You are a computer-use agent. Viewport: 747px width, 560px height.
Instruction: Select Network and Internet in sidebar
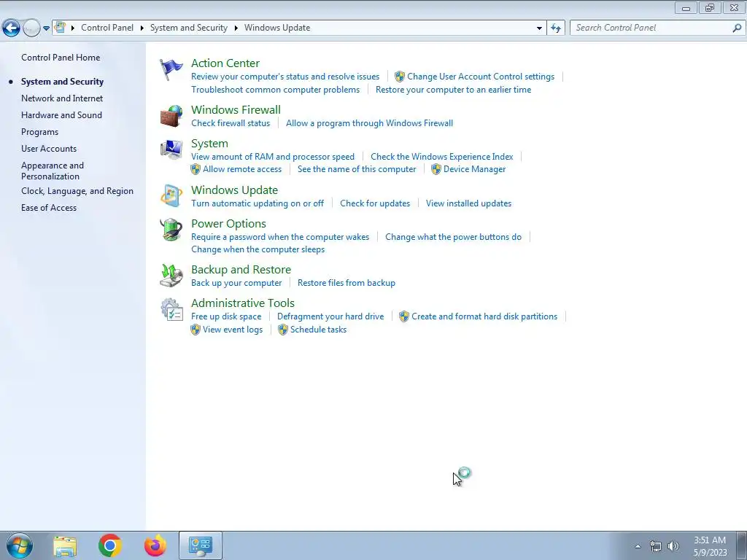click(62, 98)
